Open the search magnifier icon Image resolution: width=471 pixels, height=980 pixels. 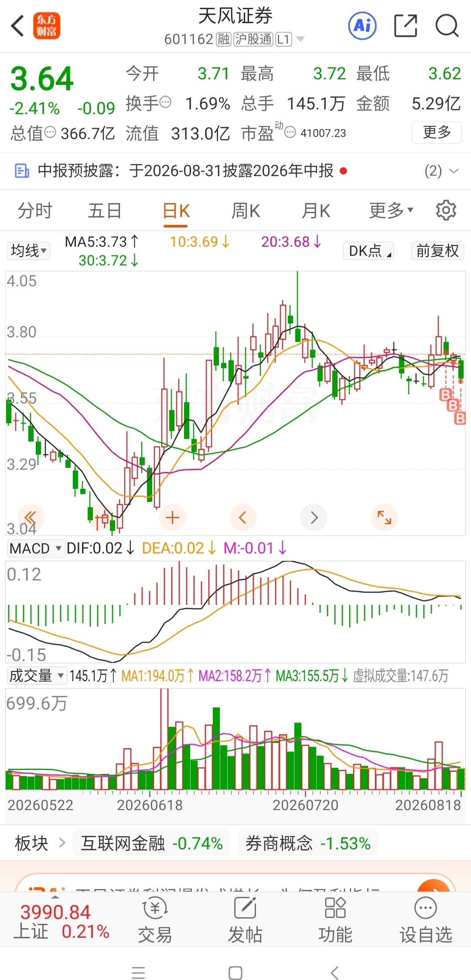[447, 26]
